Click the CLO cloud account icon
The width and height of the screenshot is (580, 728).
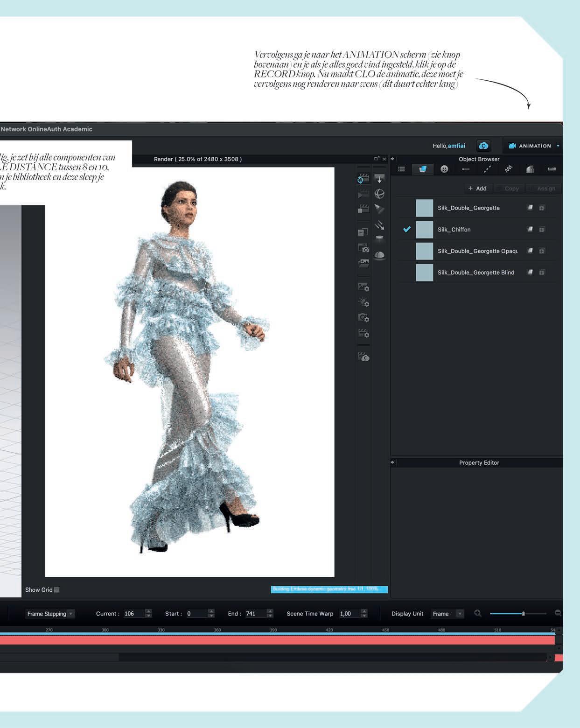coord(483,146)
